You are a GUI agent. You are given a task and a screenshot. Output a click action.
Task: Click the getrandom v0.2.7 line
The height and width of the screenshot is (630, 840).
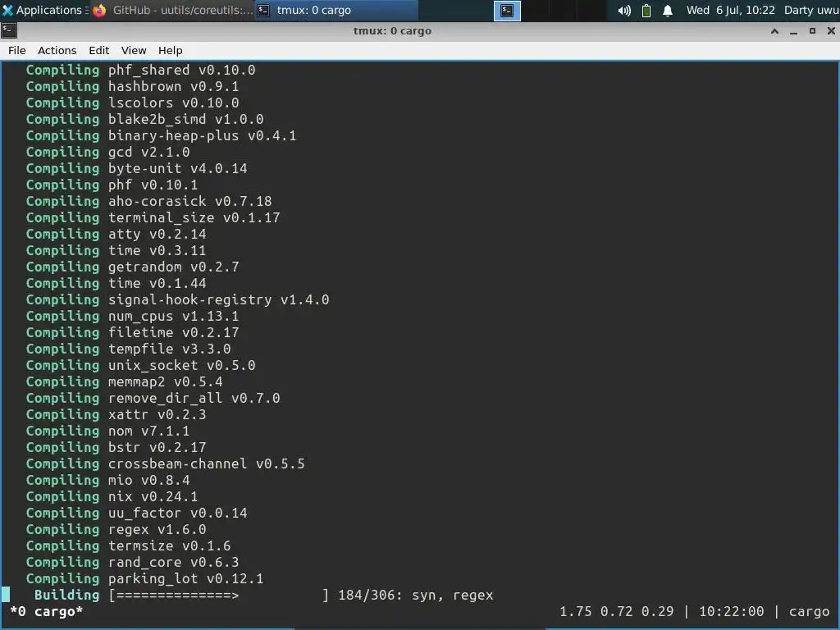[132, 267]
